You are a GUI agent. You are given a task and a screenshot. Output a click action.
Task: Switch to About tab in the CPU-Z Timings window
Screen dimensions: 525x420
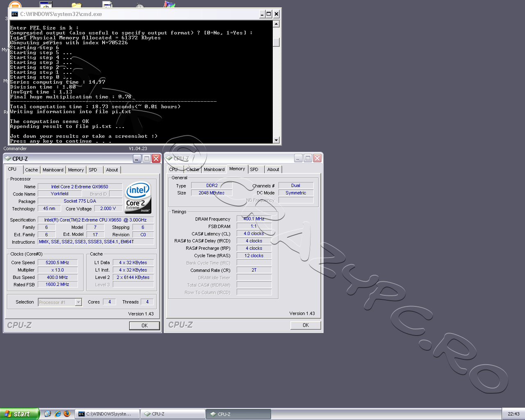(x=273, y=169)
